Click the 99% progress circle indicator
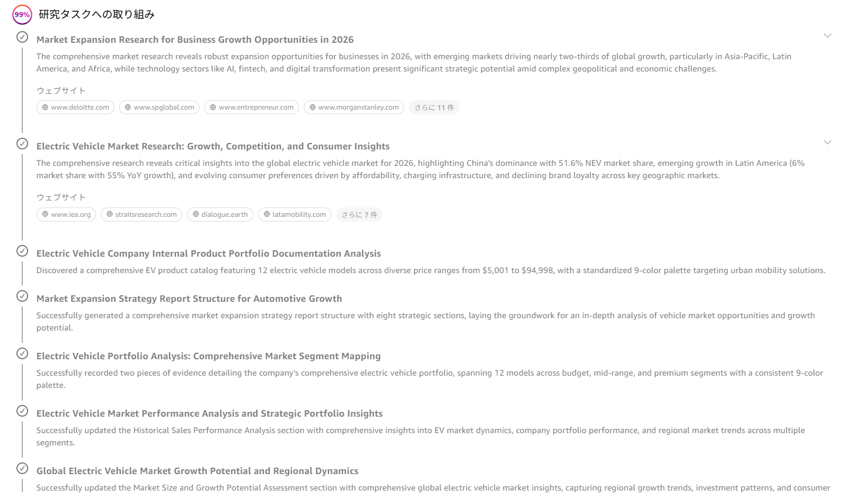868x504 pixels. (22, 15)
